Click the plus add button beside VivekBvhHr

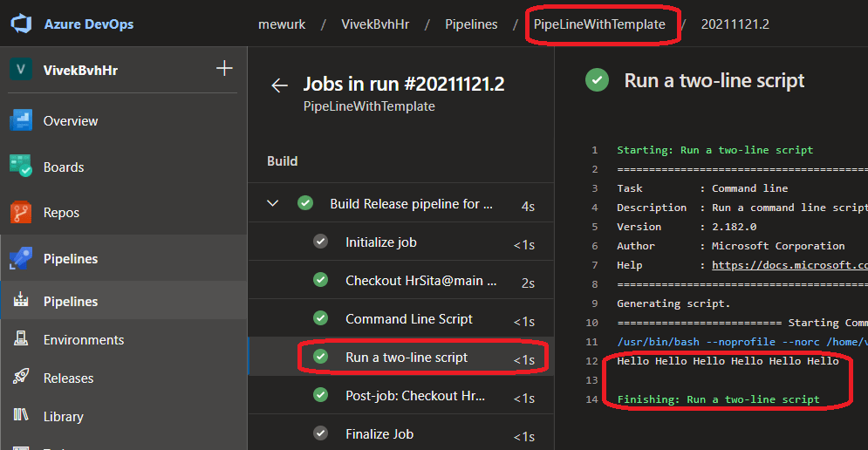coord(224,69)
